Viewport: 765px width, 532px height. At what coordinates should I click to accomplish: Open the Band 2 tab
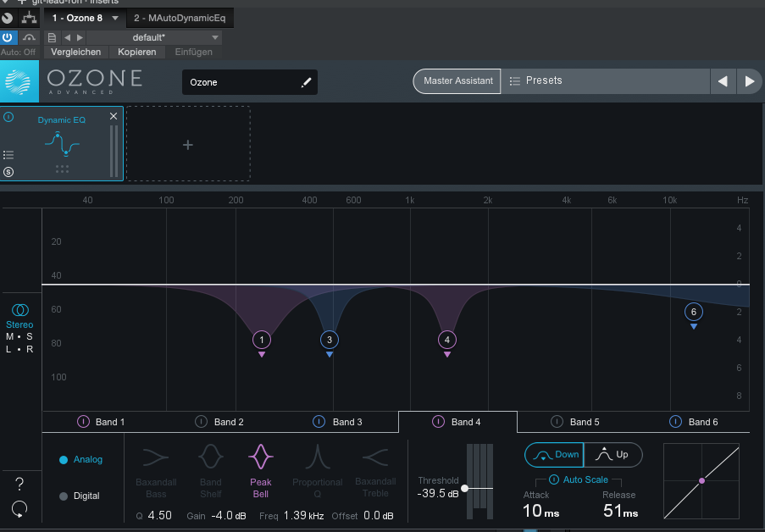[x=220, y=422]
